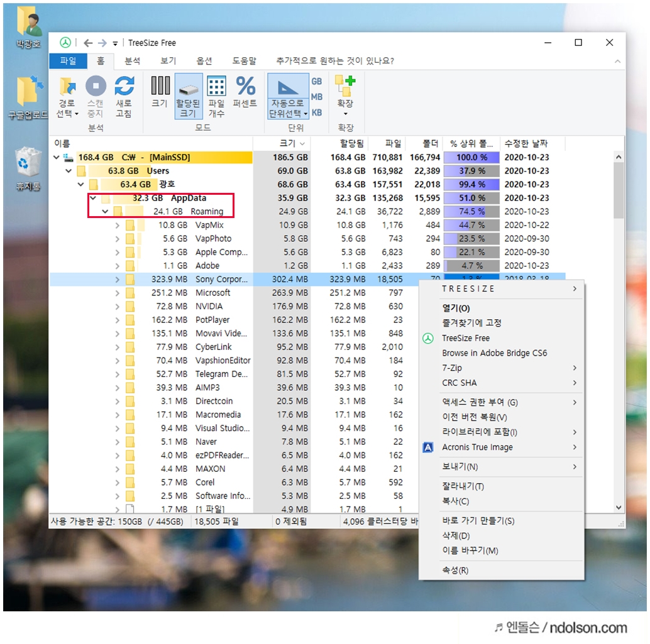Set unit to GB
The width and height of the screenshot is (650, 644).
317,81
